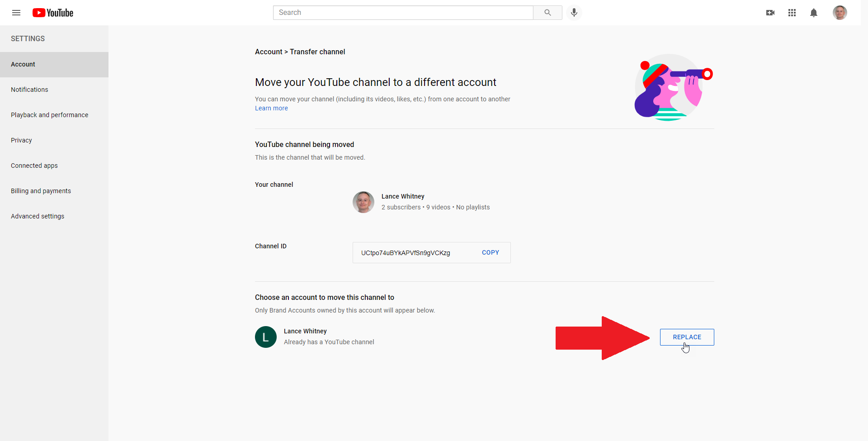868x441 pixels.
Task: Follow the Learn more link
Action: pos(271,108)
